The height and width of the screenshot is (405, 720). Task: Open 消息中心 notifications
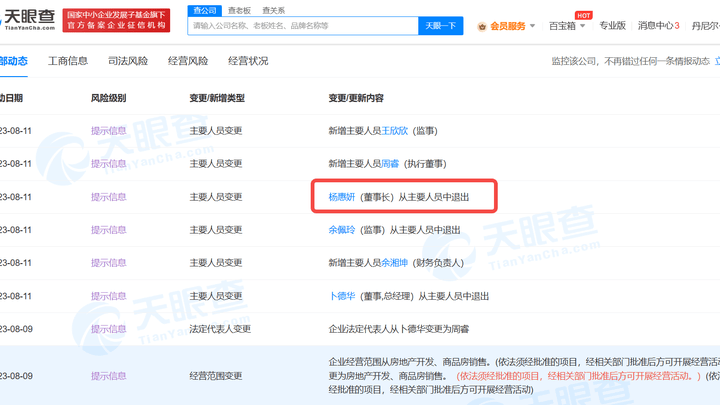click(658, 26)
